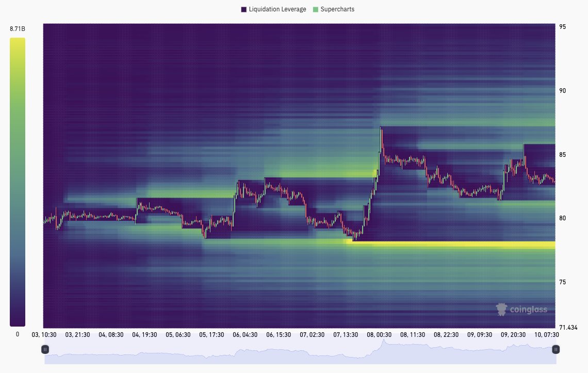Select the '03, 10:30' time axis label
Image resolution: width=588 pixels, height=373 pixels.
44,335
